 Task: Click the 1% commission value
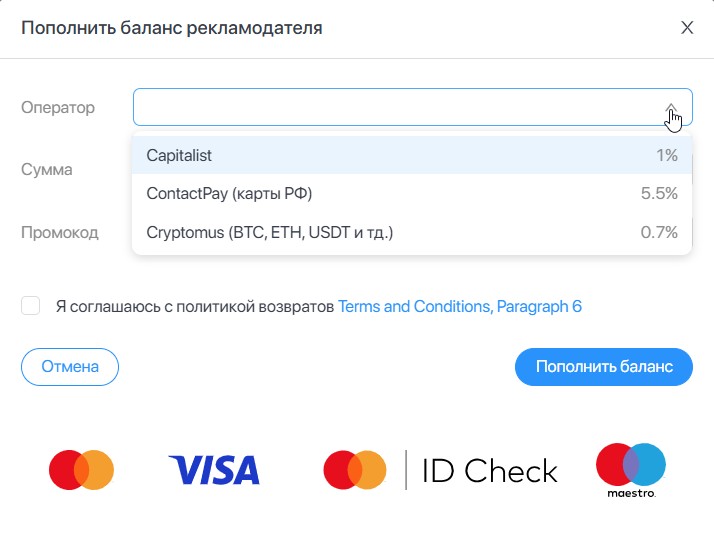[667, 156]
